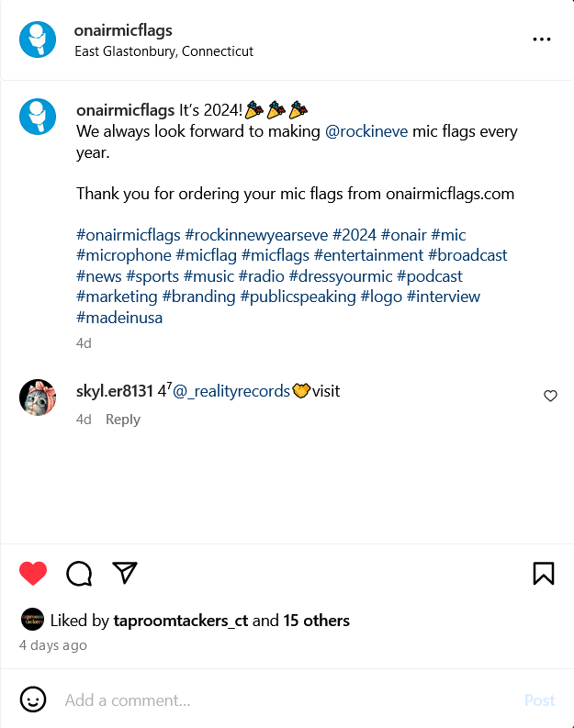
Task: Open the emoji picker smiley icon
Action: click(33, 700)
